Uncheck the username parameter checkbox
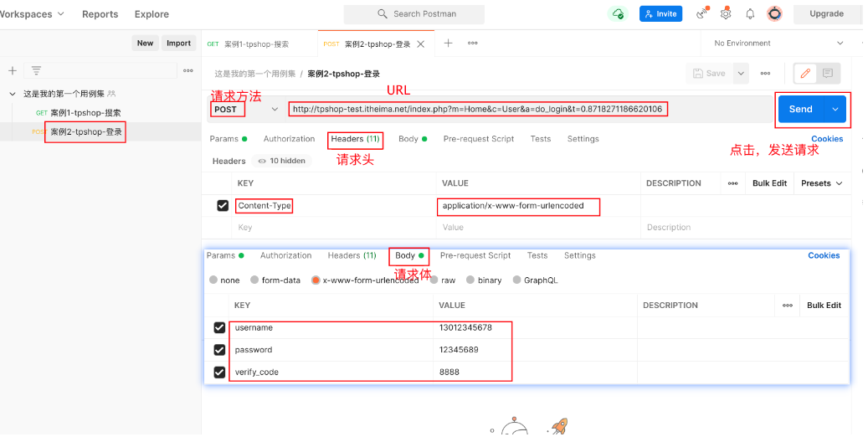 [219, 327]
